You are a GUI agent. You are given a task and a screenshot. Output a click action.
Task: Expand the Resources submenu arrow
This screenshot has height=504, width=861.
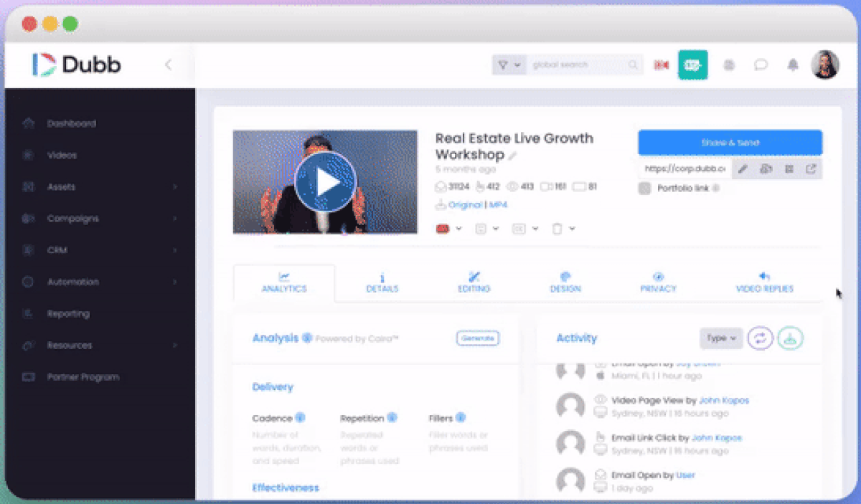[x=176, y=345]
